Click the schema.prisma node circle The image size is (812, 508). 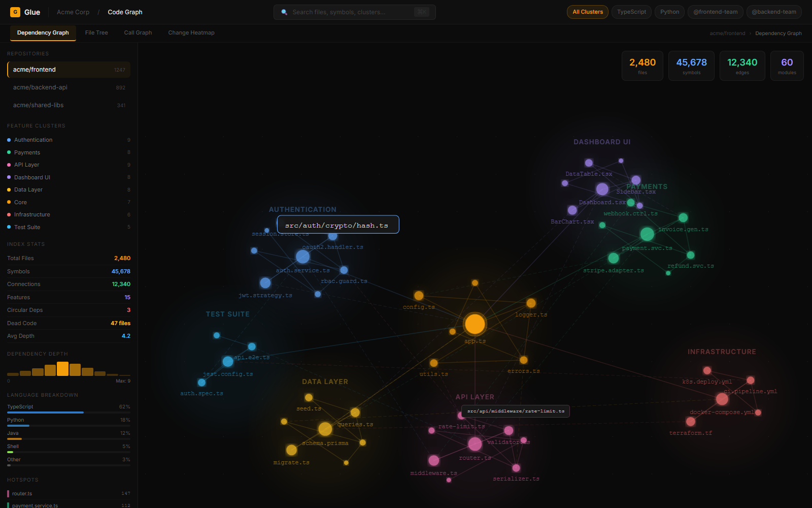pos(325,429)
